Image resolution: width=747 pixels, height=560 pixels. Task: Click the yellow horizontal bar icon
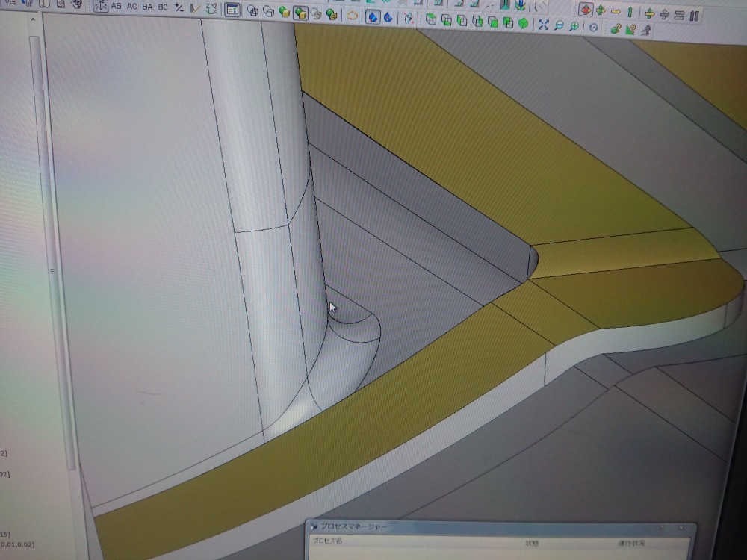tap(616, 11)
